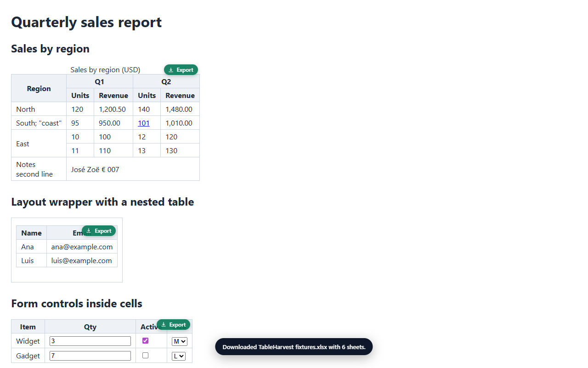Click the Notes second line cell
Screen dimensions: 588x368
tap(39, 169)
